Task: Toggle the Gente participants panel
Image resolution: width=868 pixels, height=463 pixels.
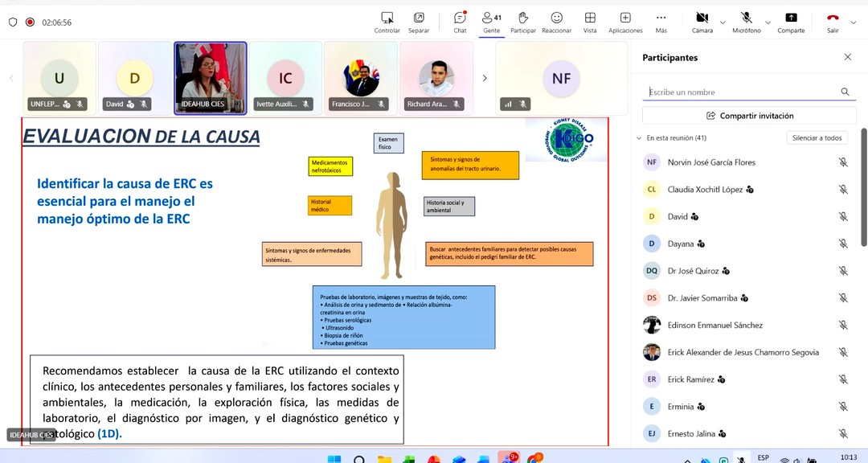Action: (x=491, y=21)
